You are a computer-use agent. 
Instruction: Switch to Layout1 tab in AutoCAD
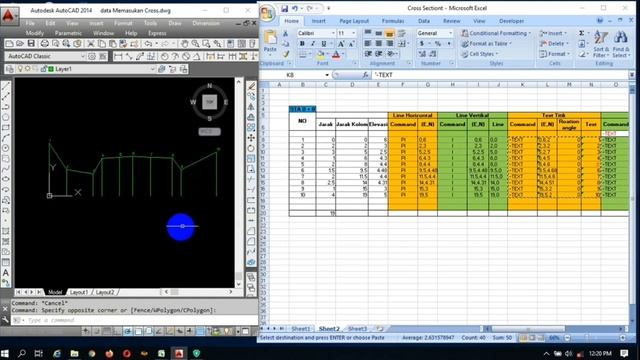pyautogui.click(x=79, y=292)
